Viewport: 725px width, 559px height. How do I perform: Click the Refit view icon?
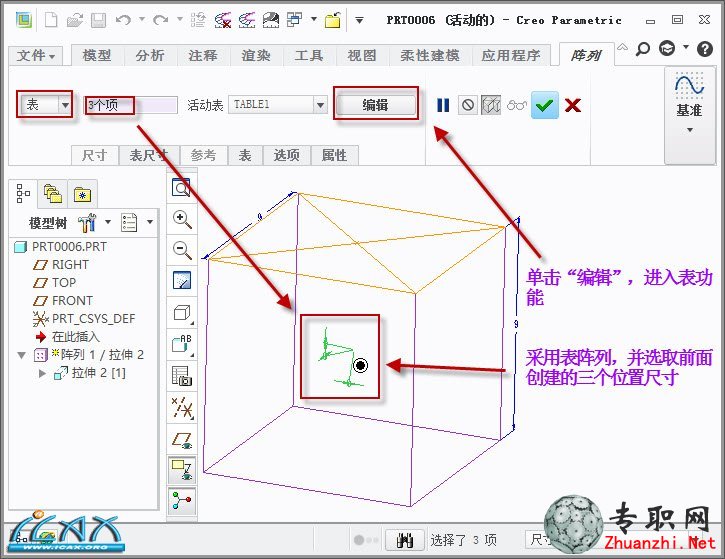click(x=181, y=187)
